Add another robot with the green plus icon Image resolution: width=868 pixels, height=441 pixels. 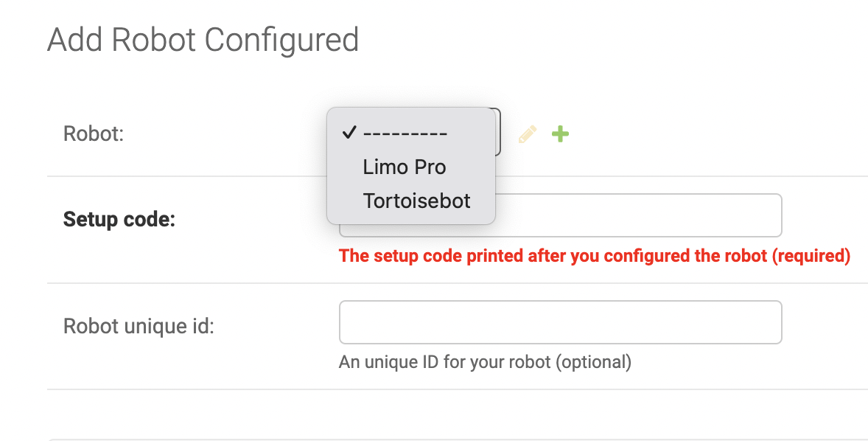pos(560,134)
